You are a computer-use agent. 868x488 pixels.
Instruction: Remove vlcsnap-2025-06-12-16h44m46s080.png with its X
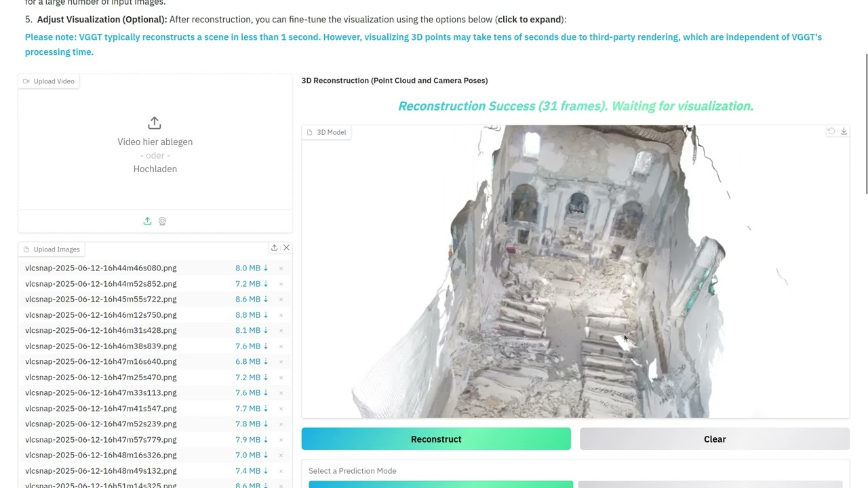(281, 268)
